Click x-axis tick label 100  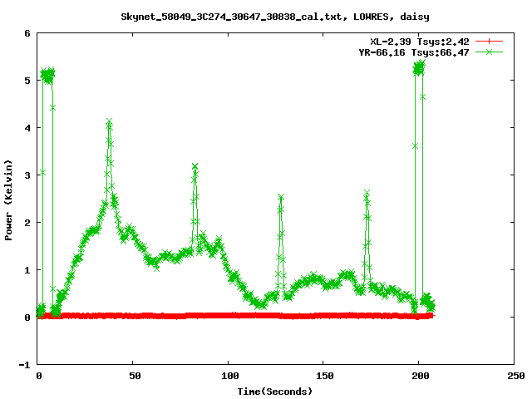coord(230,376)
